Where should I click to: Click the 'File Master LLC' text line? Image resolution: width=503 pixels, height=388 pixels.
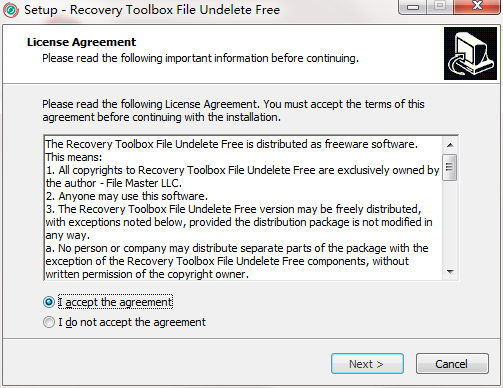(x=114, y=183)
